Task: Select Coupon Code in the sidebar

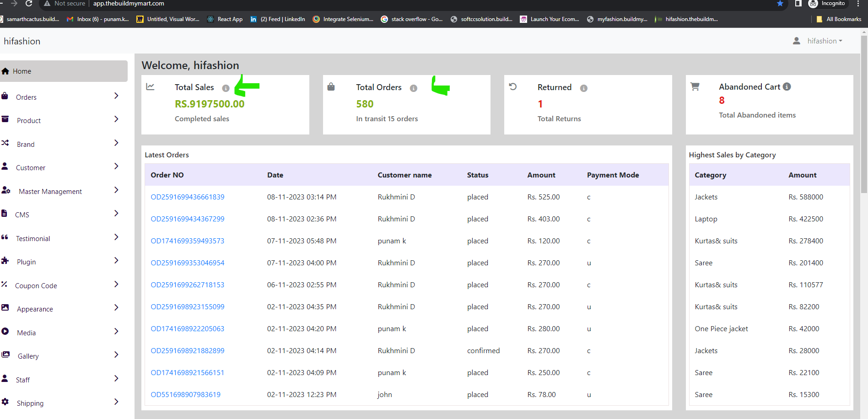Action: point(36,286)
